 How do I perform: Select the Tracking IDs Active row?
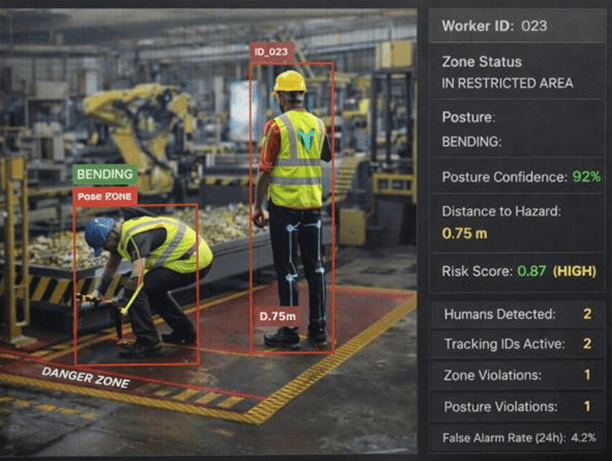(x=517, y=345)
